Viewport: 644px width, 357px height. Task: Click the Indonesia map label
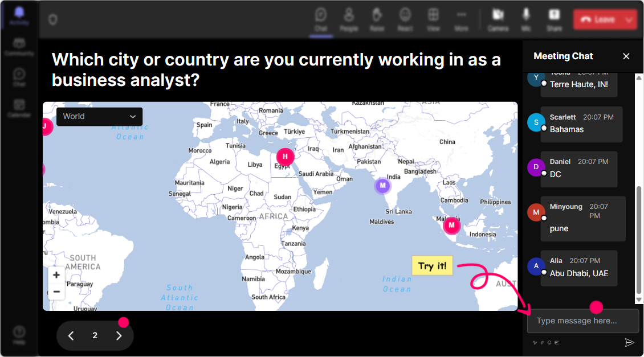483,235
